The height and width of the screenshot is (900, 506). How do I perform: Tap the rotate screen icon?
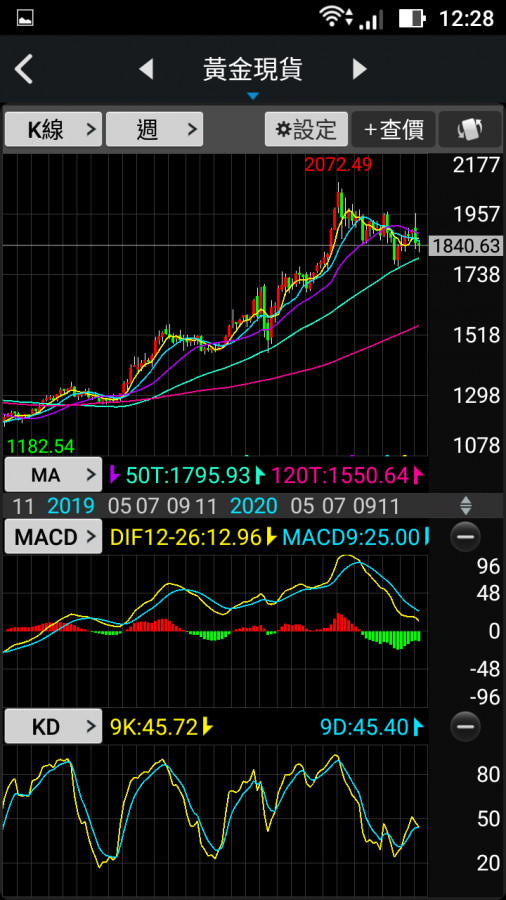[470, 129]
